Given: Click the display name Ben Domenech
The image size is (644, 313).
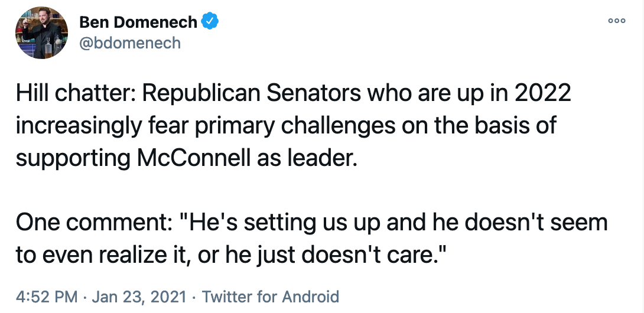Looking at the screenshot, I should click(x=138, y=22).
